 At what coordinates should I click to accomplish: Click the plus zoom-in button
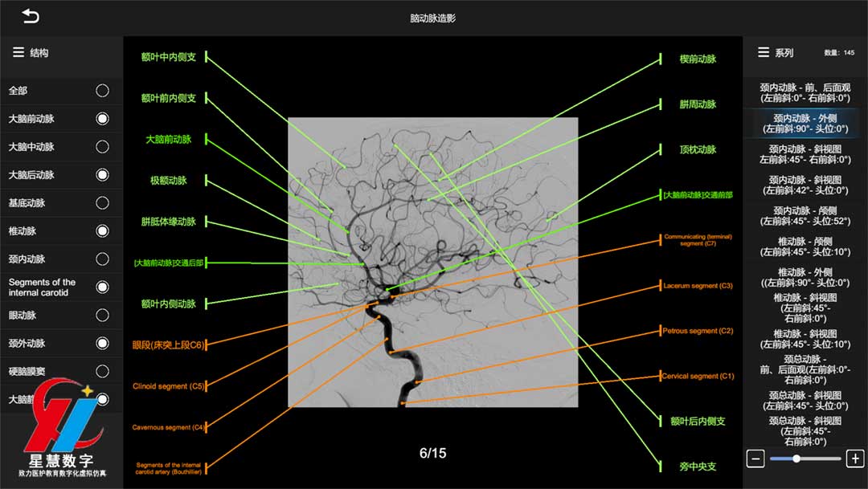click(x=855, y=458)
